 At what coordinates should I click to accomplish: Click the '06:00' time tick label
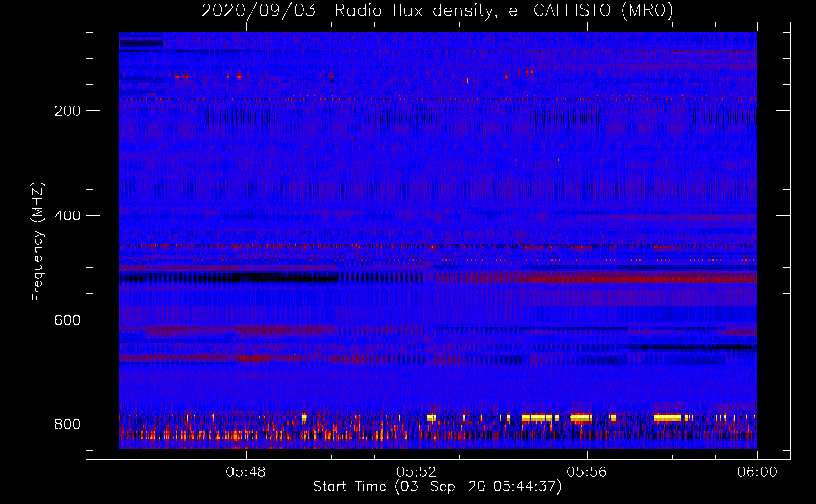(757, 472)
